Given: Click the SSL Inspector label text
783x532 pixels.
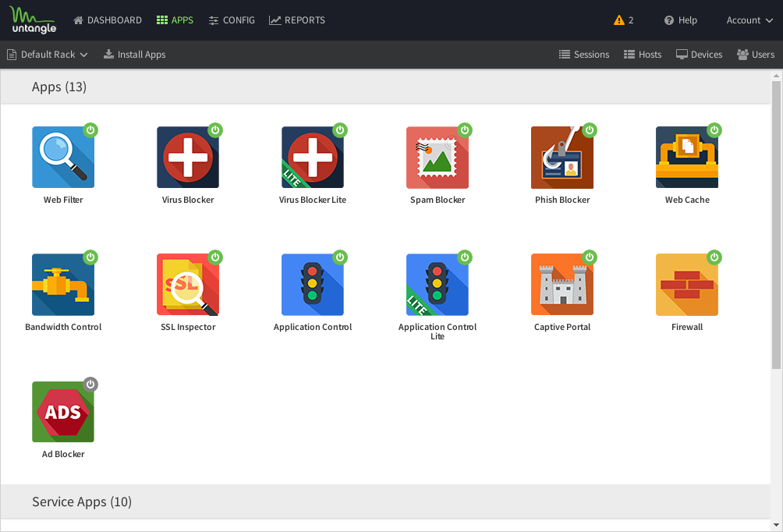Looking at the screenshot, I should click(x=188, y=327).
